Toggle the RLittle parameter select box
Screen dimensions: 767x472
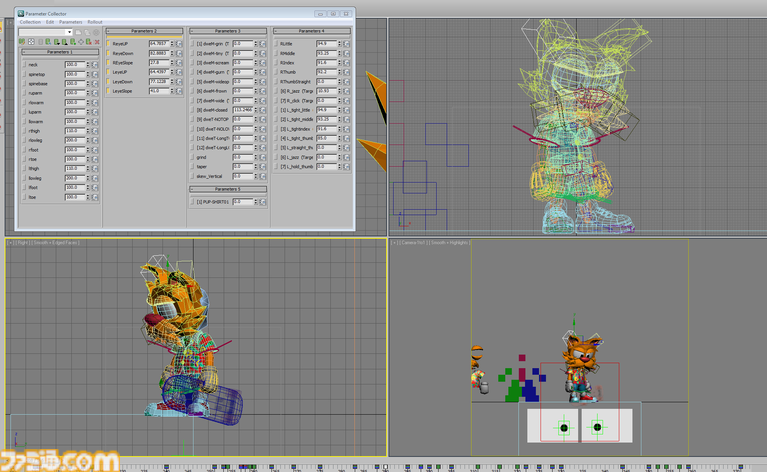276,44
